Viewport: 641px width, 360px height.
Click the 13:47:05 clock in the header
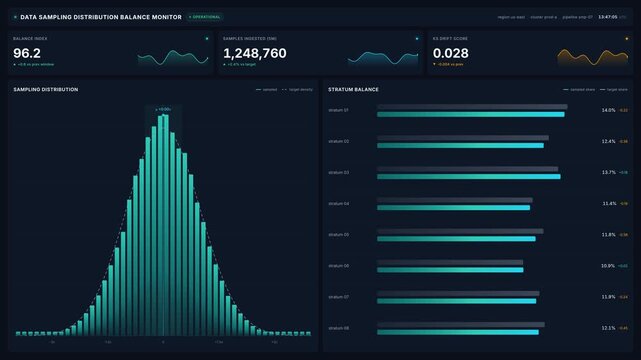pos(607,17)
